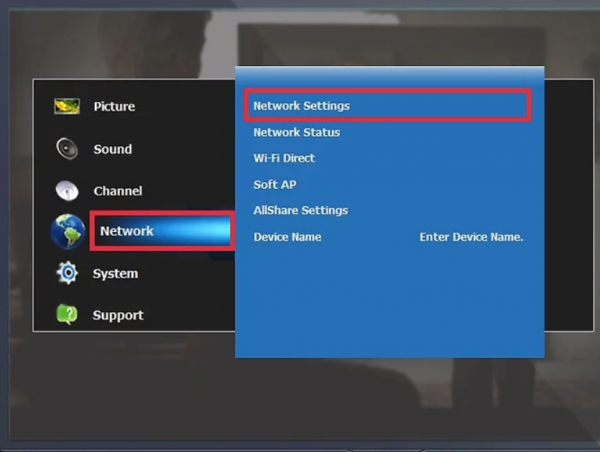Click the Channel satellite dish icon

coord(67,191)
